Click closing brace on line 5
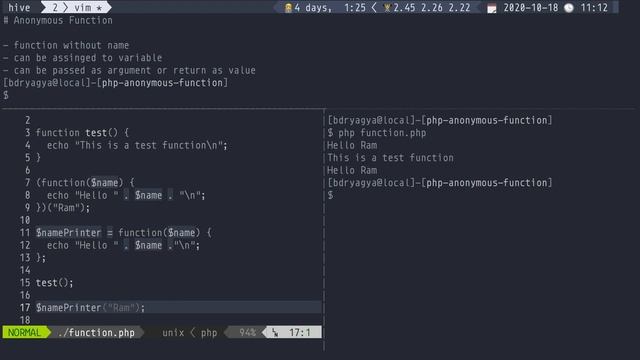 coord(38,158)
